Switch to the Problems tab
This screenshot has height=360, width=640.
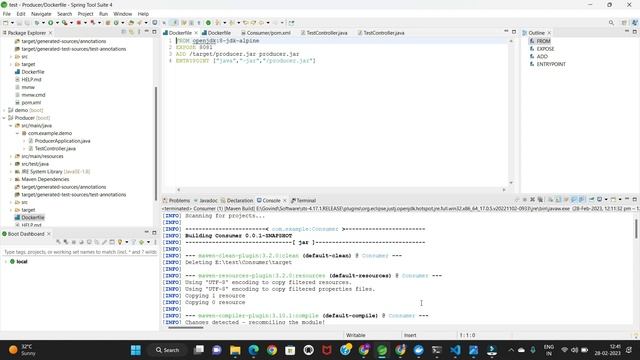point(176,200)
